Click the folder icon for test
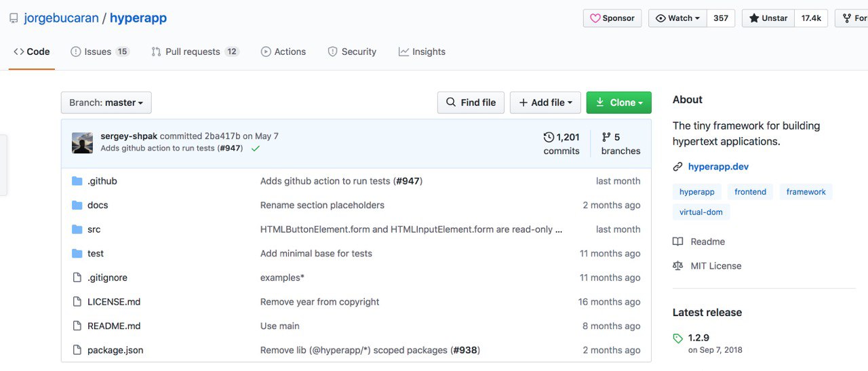The width and height of the screenshot is (868, 371). click(x=77, y=253)
